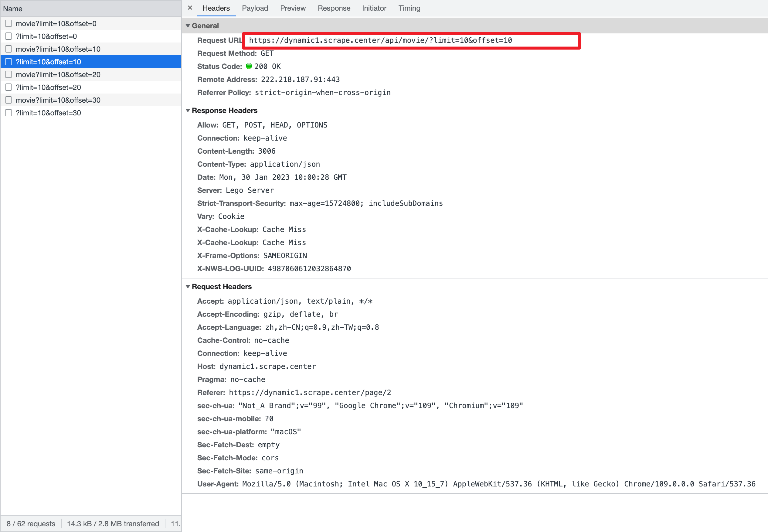Click the User-Agent header value
768x532 pixels.
pos(499,484)
